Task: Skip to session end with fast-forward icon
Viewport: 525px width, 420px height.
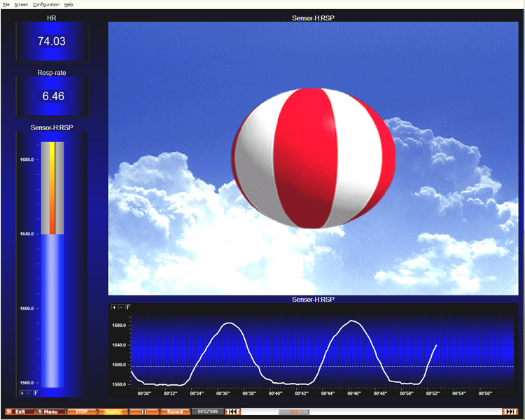Action: pos(510,412)
